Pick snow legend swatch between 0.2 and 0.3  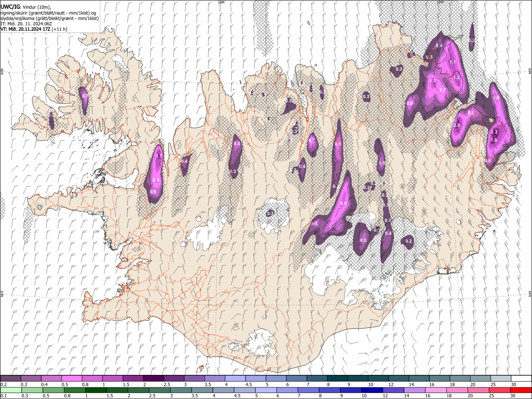(10, 378)
